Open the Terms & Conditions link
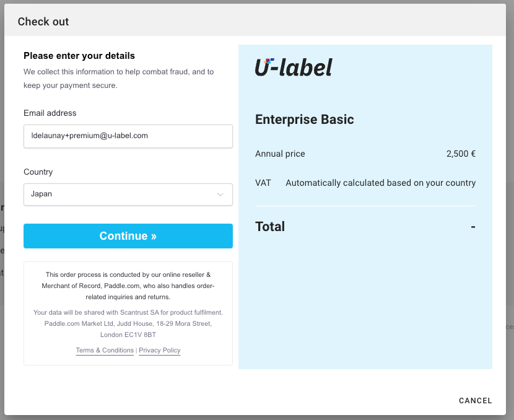The height and width of the screenshot is (420, 514). (x=105, y=351)
